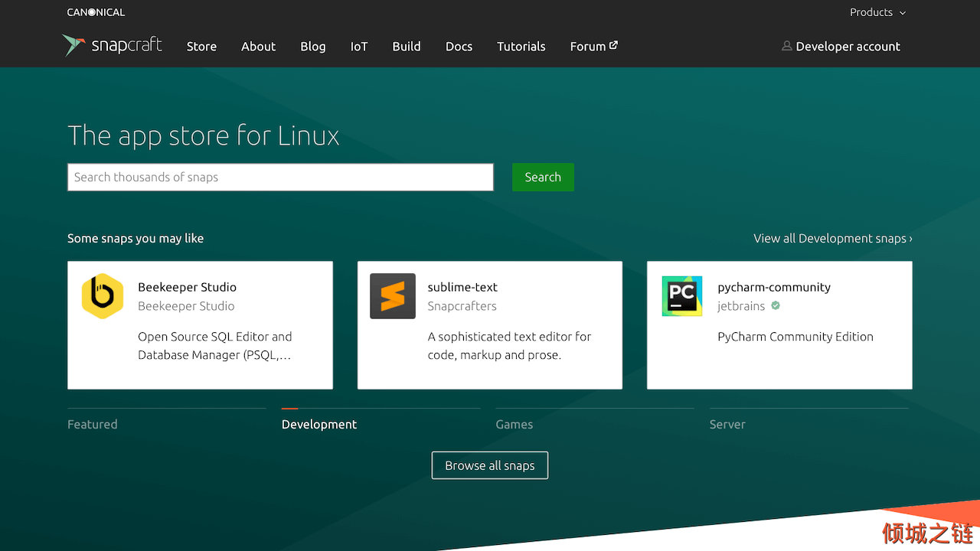Image resolution: width=980 pixels, height=551 pixels.
Task: Select the Development tab
Action: 319,424
